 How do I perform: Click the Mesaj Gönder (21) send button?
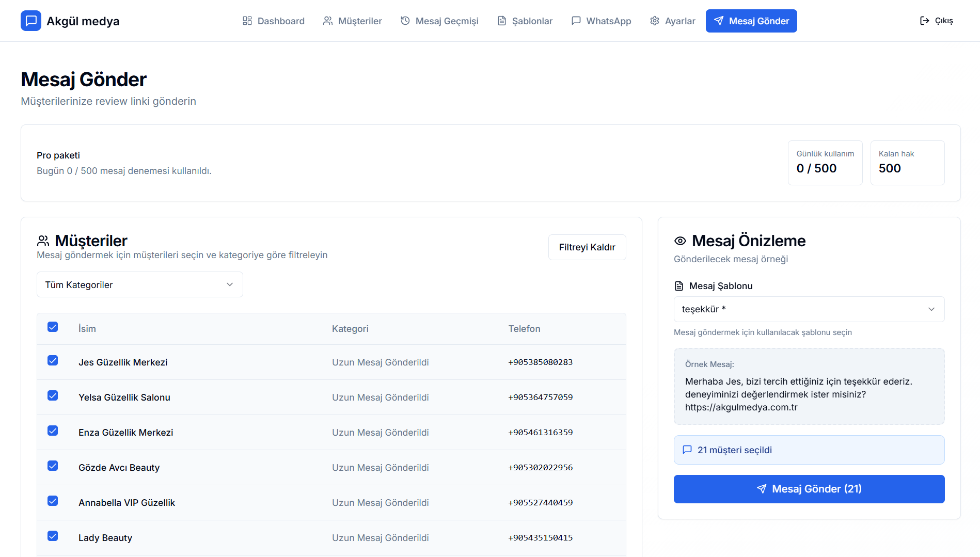[809, 489]
